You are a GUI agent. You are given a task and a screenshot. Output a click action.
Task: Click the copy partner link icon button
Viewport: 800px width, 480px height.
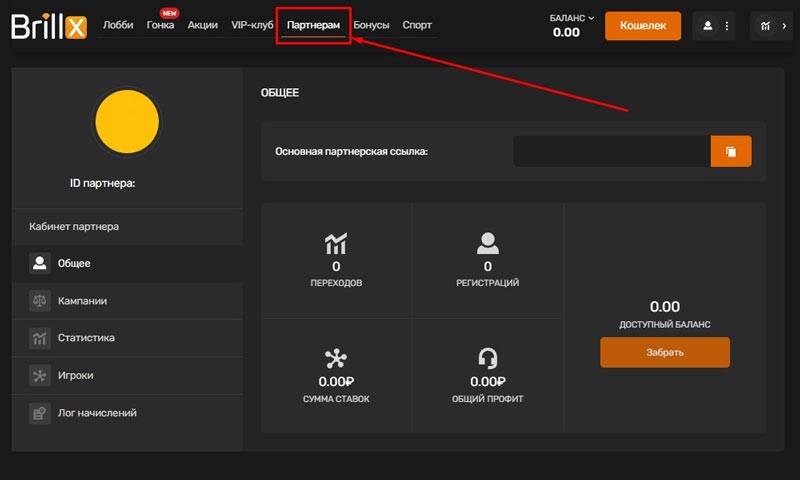pos(731,151)
